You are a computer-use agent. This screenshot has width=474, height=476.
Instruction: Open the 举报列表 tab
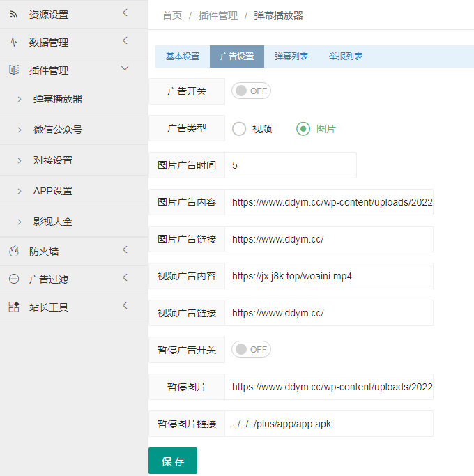pos(346,56)
